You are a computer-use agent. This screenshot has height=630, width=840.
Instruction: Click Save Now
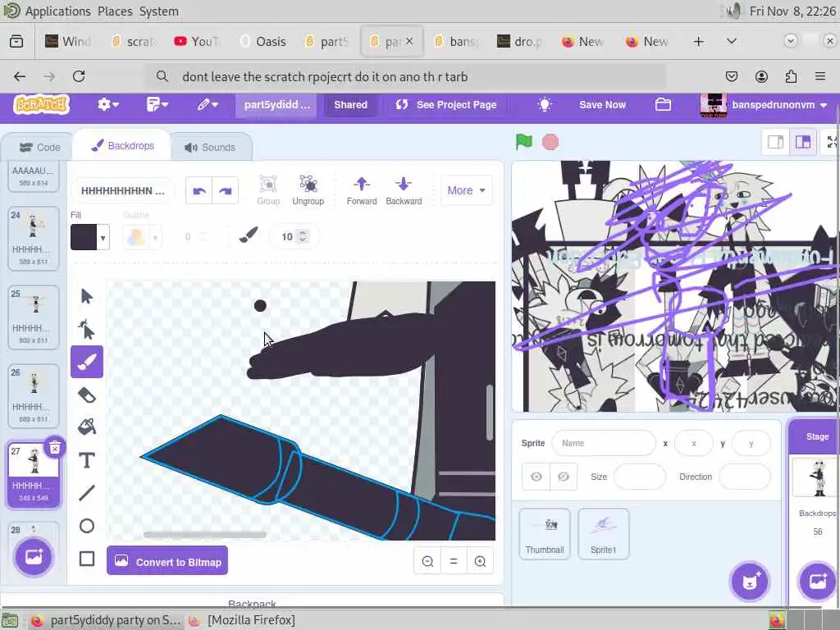click(x=602, y=104)
